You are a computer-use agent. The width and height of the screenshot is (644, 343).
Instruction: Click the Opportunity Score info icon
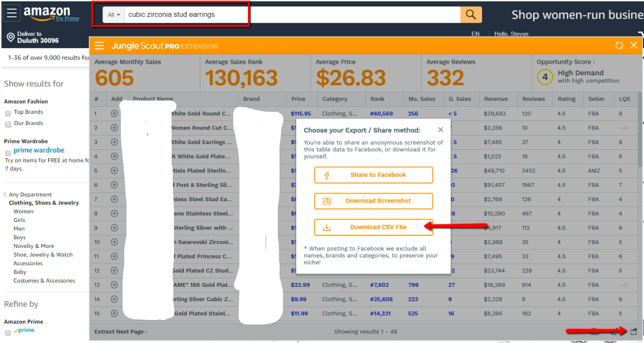click(x=594, y=62)
